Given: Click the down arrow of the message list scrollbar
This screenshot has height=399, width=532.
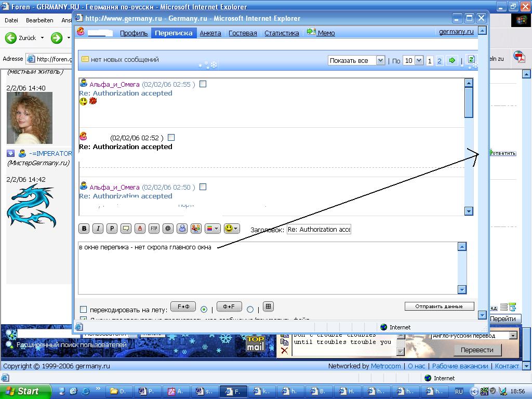Looking at the screenshot, I should tap(469, 211).
